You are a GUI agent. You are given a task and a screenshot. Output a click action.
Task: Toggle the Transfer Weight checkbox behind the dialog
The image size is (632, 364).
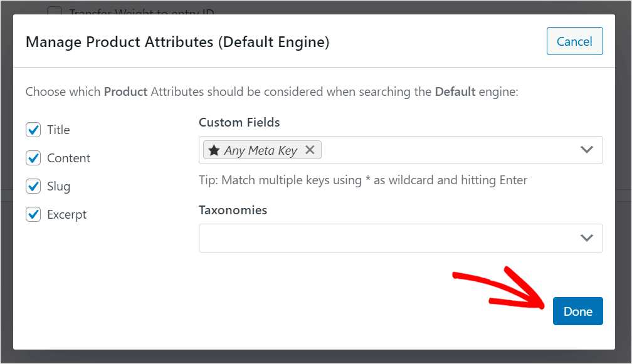point(55,11)
